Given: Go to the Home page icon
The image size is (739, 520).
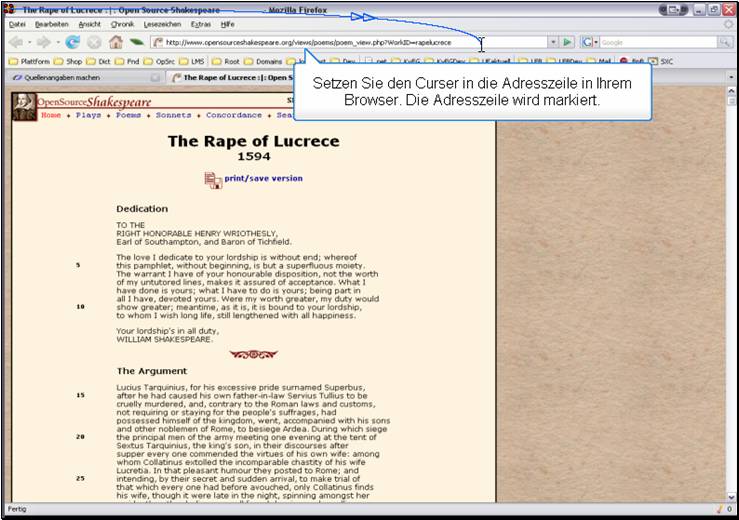Looking at the screenshot, I should point(115,43).
